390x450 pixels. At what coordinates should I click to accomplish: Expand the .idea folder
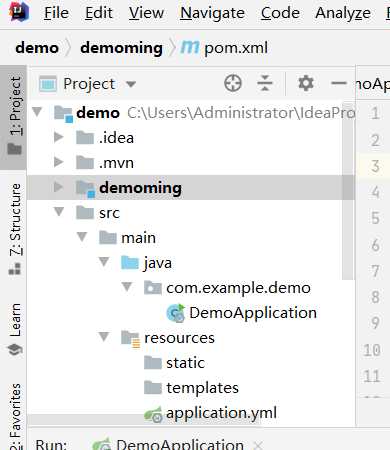[x=59, y=137]
